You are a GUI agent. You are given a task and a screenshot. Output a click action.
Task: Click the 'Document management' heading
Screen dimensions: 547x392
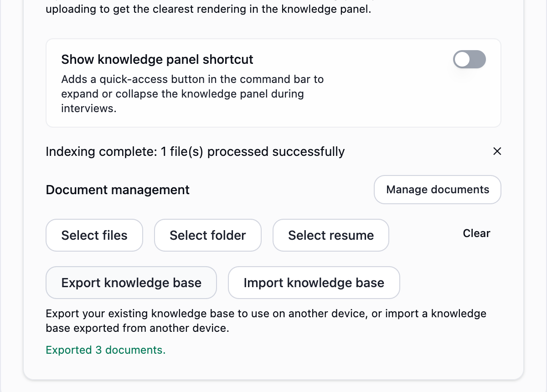[x=118, y=190]
